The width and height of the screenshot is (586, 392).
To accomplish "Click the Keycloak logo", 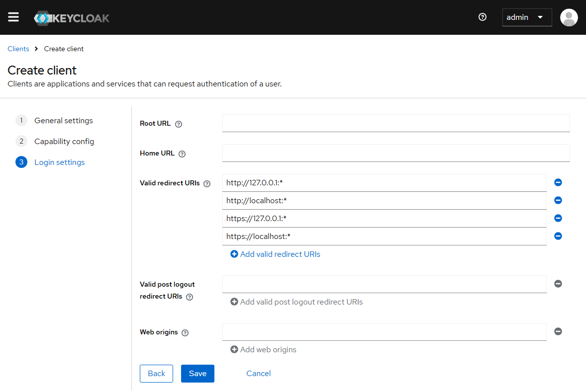I will pyautogui.click(x=72, y=18).
